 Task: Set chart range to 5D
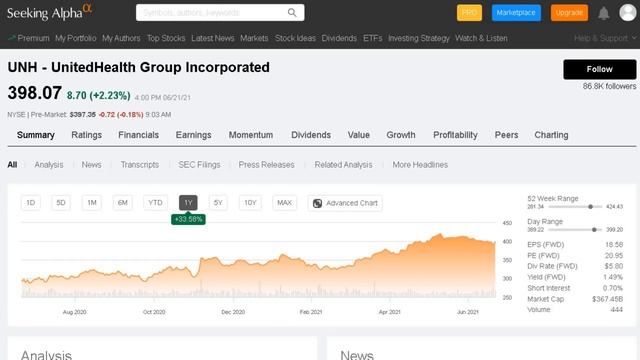point(61,203)
